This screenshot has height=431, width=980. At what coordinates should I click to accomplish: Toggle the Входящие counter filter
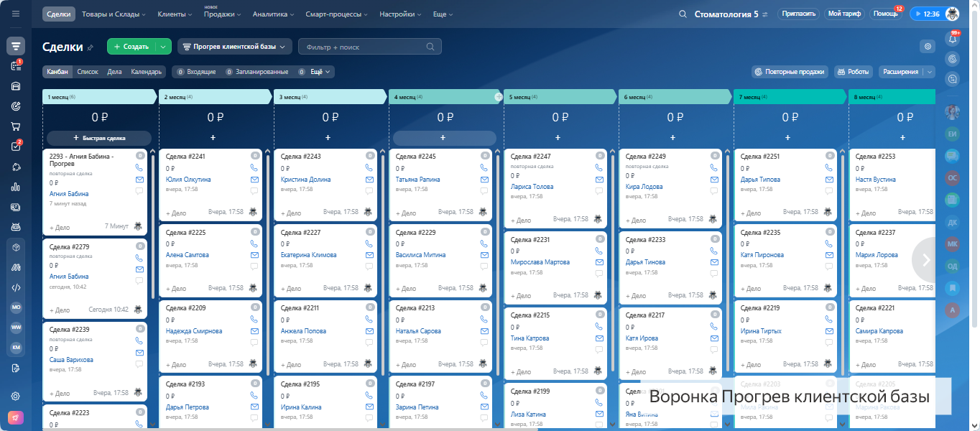[x=196, y=72]
